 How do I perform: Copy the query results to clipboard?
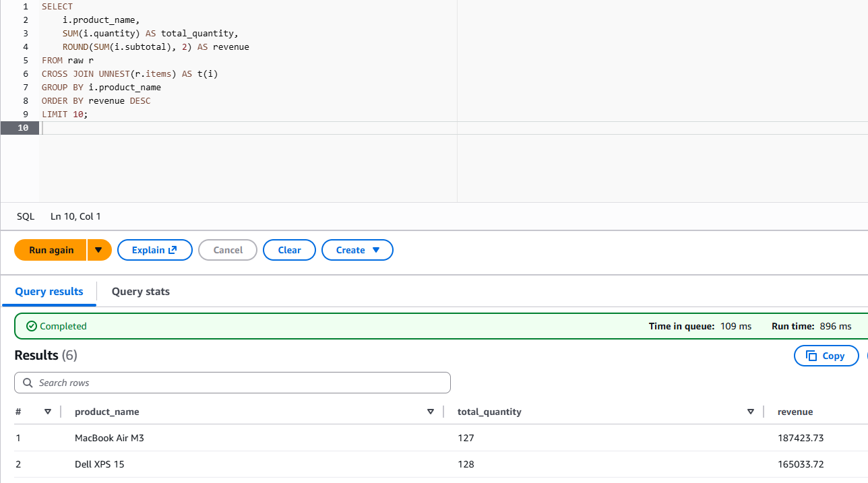tap(826, 356)
